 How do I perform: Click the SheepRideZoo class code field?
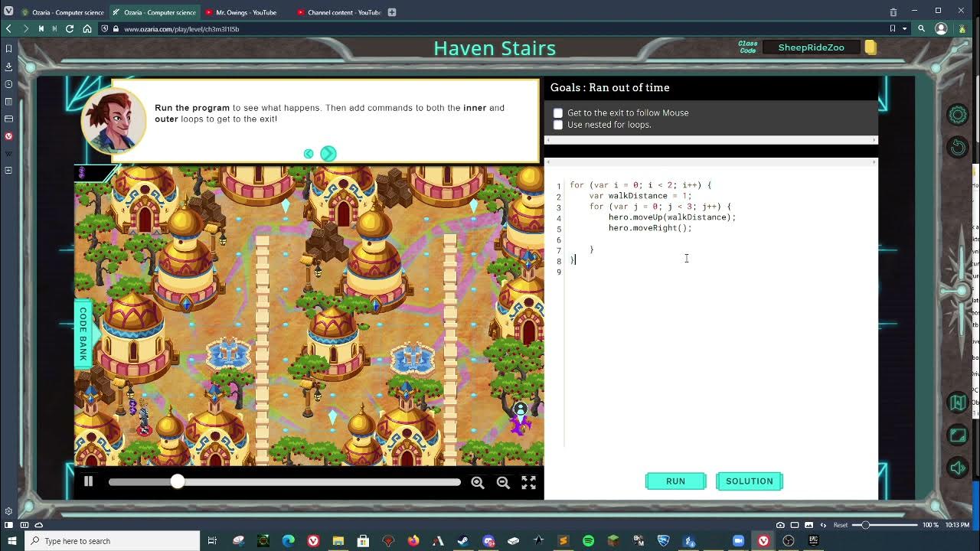coord(812,47)
